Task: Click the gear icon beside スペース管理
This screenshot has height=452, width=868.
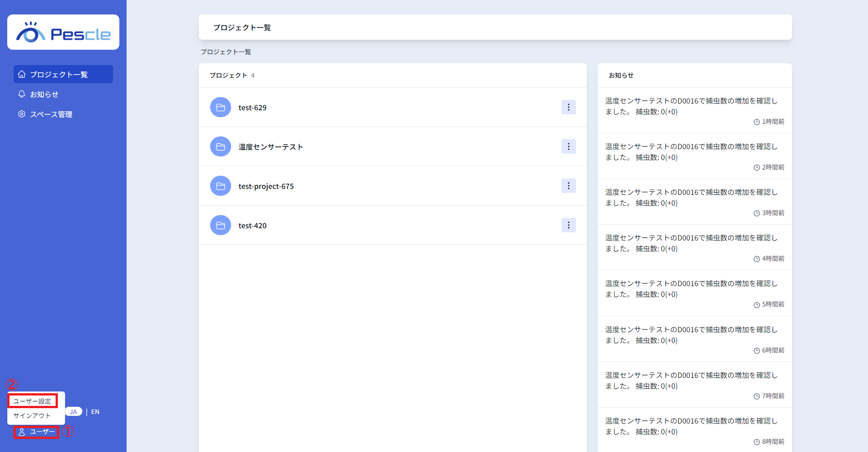Action: pyautogui.click(x=22, y=114)
